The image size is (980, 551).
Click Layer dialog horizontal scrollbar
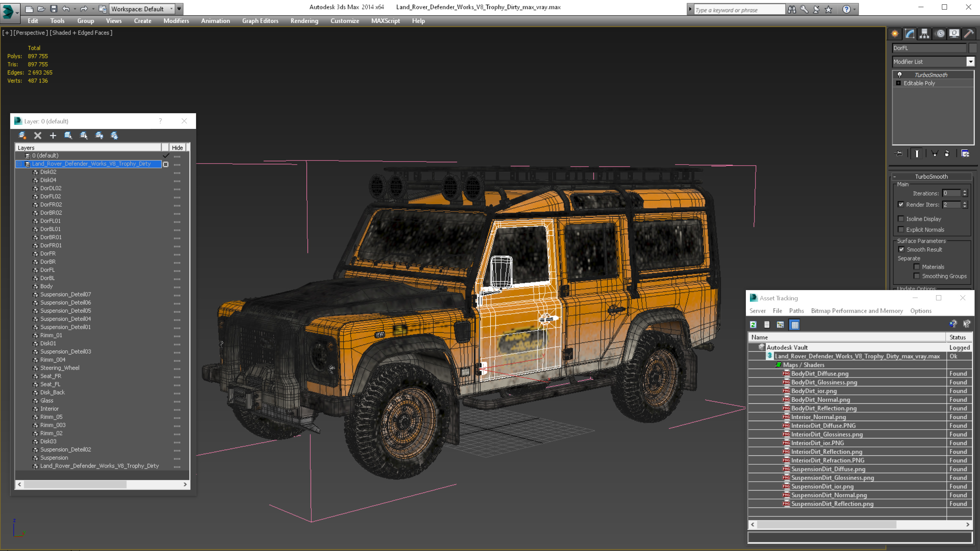click(75, 484)
